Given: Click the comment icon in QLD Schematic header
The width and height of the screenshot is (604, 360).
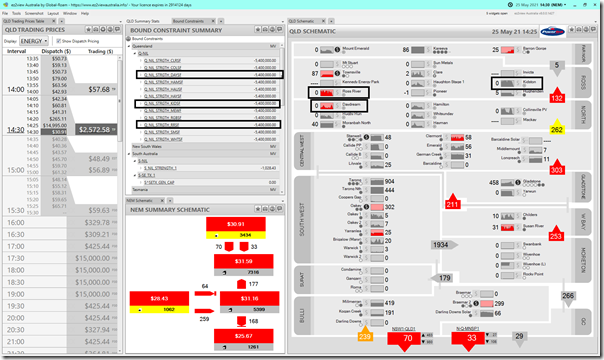Looking at the screenshot, I should (x=594, y=30).
